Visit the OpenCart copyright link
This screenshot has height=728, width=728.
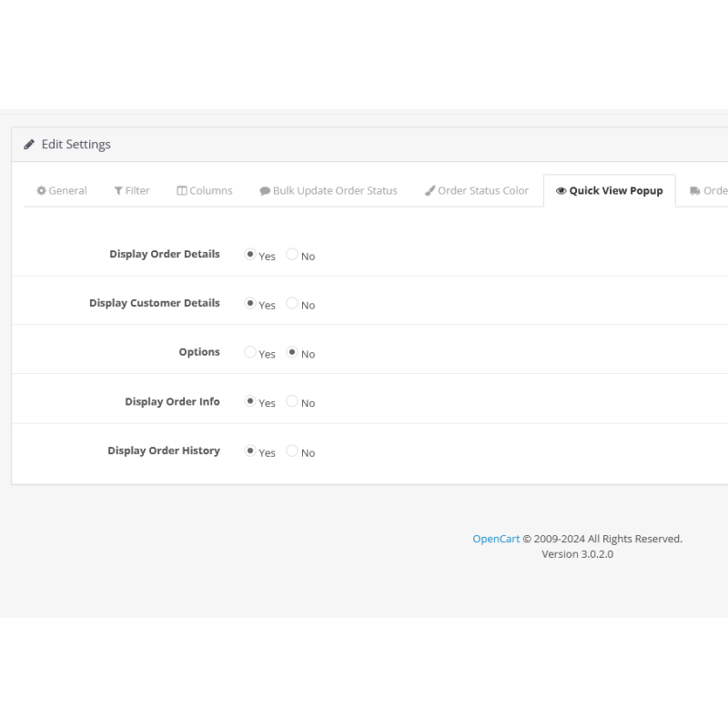[496, 539]
